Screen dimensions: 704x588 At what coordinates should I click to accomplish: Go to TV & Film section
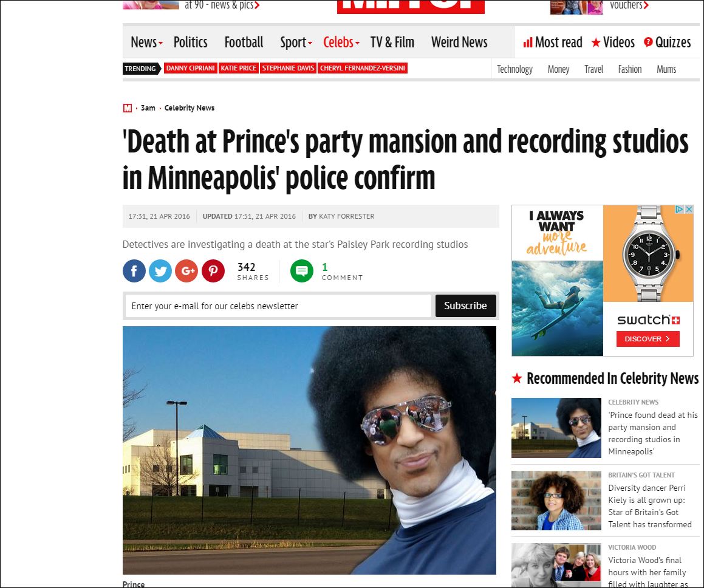[392, 42]
